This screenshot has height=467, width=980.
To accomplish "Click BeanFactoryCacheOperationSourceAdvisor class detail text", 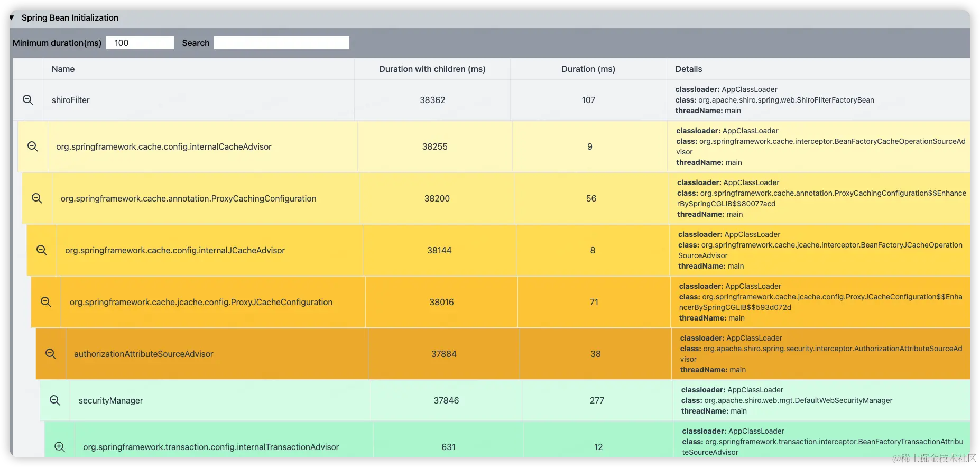I will pos(821,146).
